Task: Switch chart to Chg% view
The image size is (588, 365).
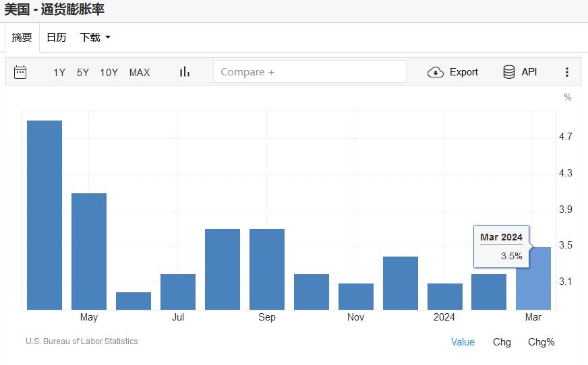Action: click(541, 342)
